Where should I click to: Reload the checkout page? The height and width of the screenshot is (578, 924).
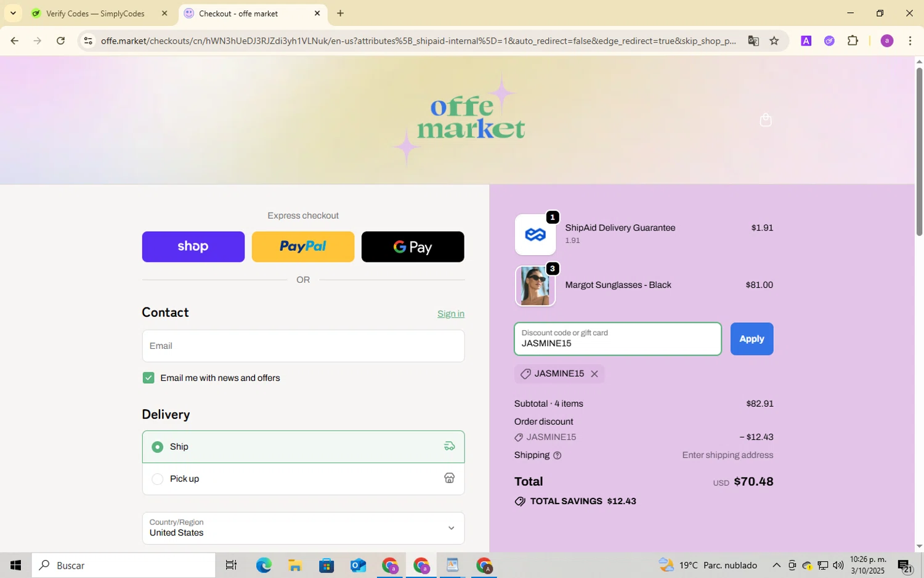pyautogui.click(x=60, y=41)
